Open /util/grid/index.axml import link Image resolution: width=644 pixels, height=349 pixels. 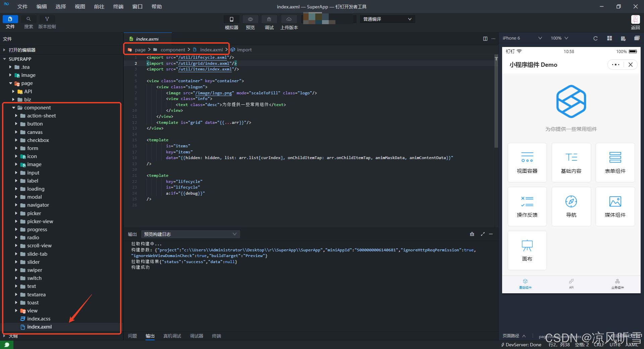pyautogui.click(x=204, y=63)
